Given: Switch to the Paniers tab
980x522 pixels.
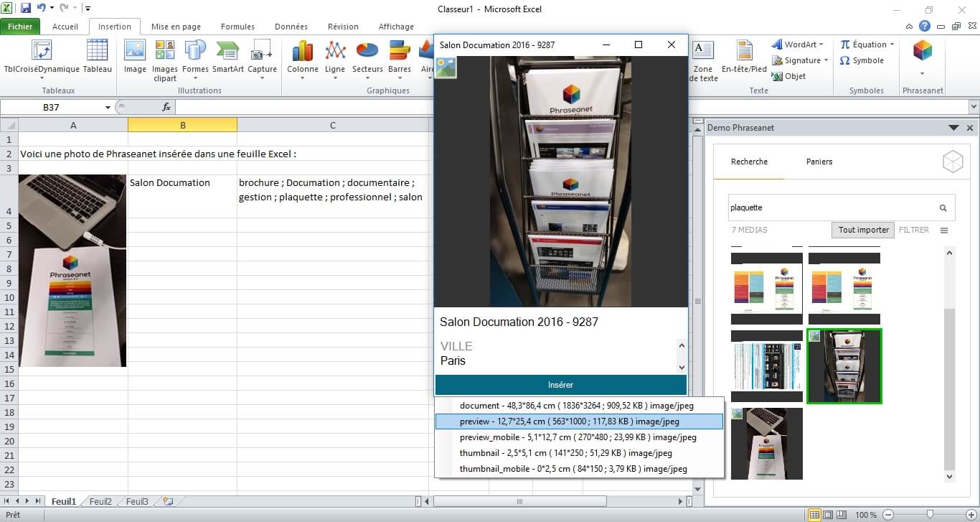Looking at the screenshot, I should pyautogui.click(x=819, y=162).
